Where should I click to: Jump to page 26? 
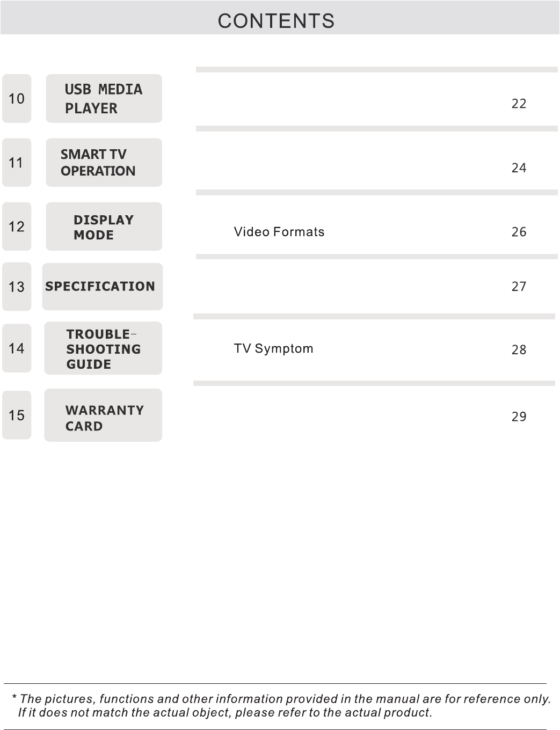coord(519,232)
